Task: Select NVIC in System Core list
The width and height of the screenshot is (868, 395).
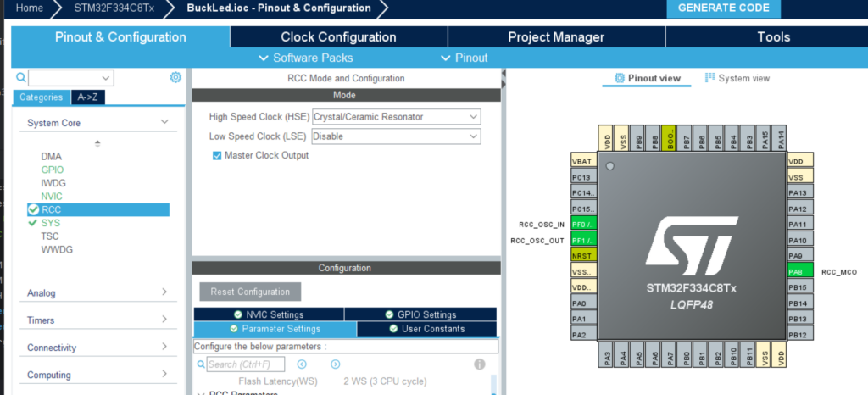Action: 52,197
